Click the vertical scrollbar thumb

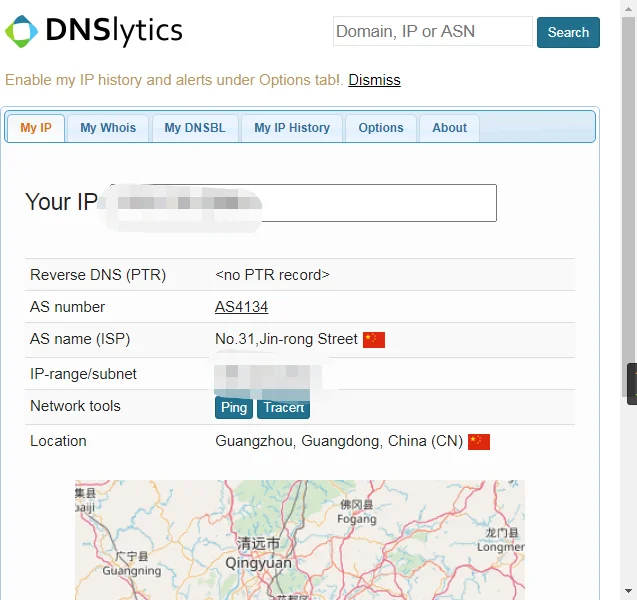628,207
